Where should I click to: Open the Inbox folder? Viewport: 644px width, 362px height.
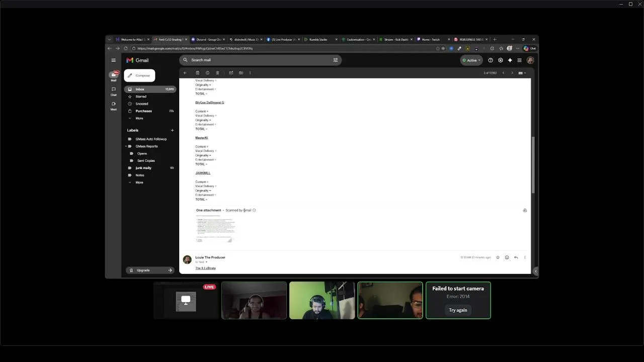pos(150,89)
